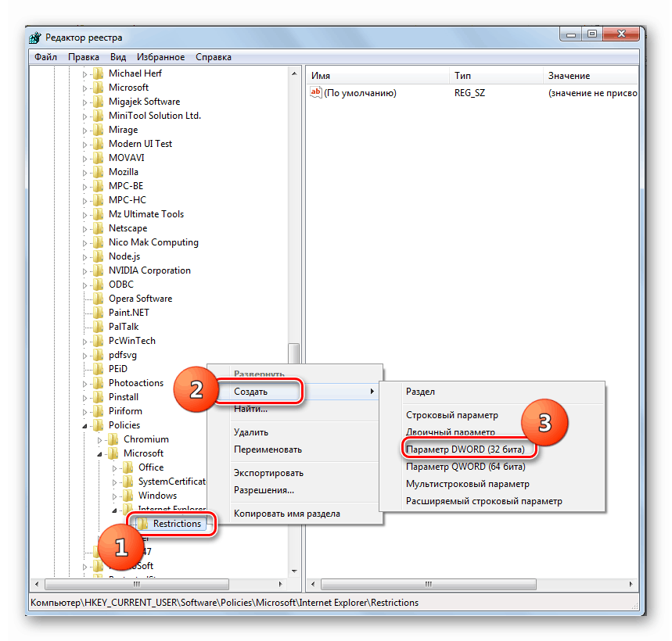Click the string value icon of (По умолчанию)

[x=316, y=92]
